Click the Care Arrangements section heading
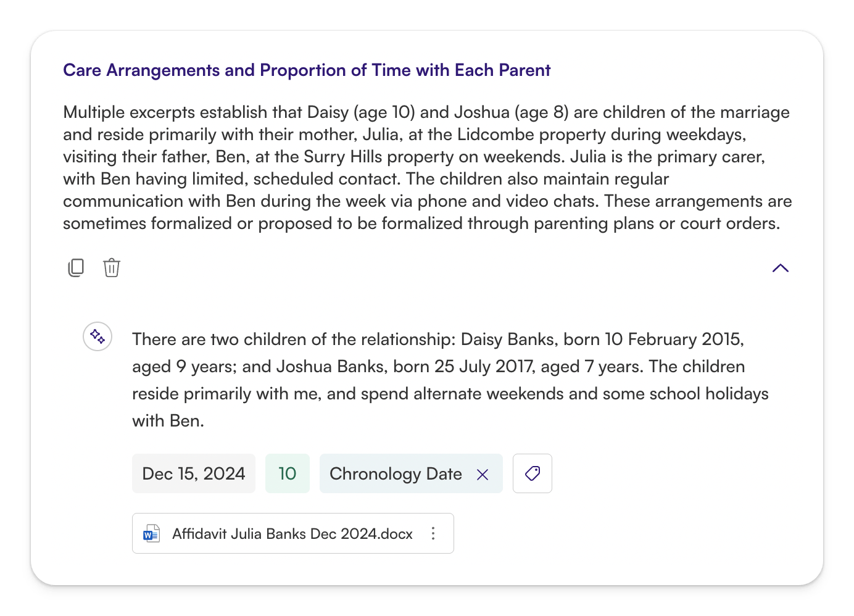The width and height of the screenshot is (854, 616). [x=307, y=70]
